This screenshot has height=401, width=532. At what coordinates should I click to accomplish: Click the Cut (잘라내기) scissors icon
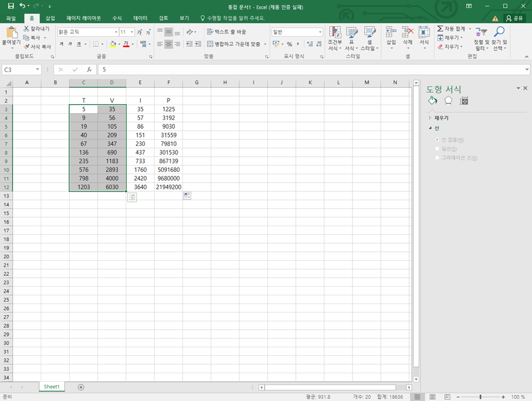coord(26,29)
